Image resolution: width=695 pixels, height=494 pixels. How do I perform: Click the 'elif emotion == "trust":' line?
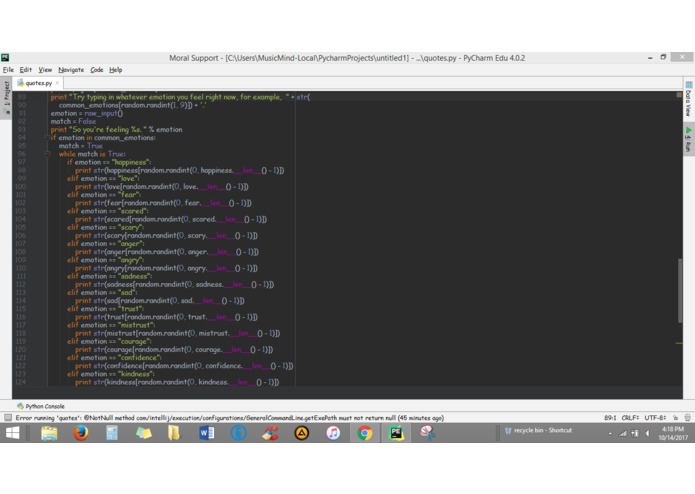[105, 309]
